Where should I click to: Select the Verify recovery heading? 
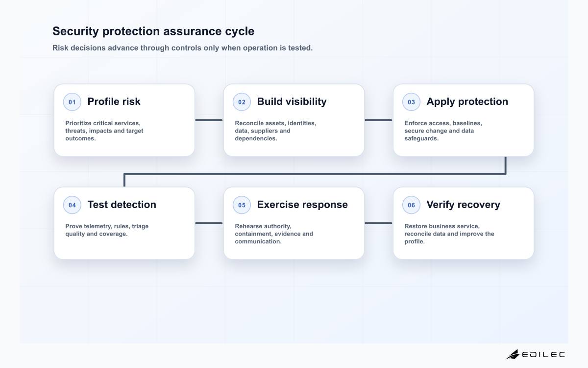[x=463, y=205]
